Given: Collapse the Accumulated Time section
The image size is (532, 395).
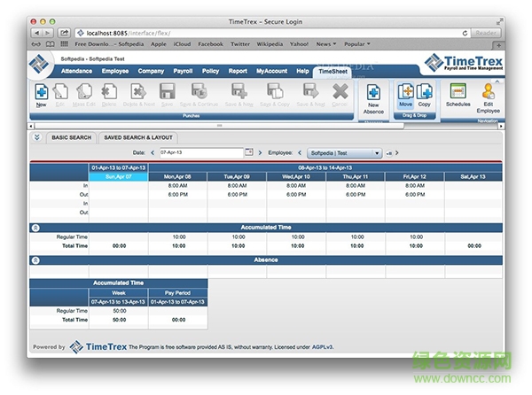Looking at the screenshot, I should (x=35, y=227).
